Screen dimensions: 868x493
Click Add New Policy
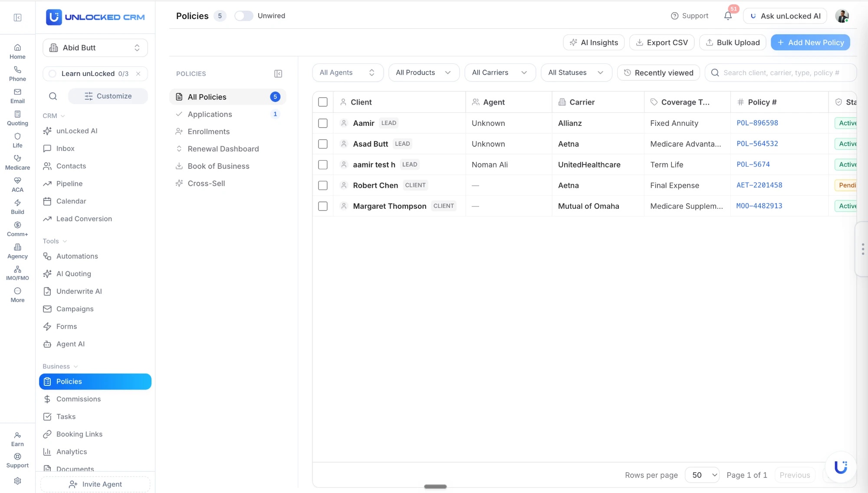click(x=810, y=43)
